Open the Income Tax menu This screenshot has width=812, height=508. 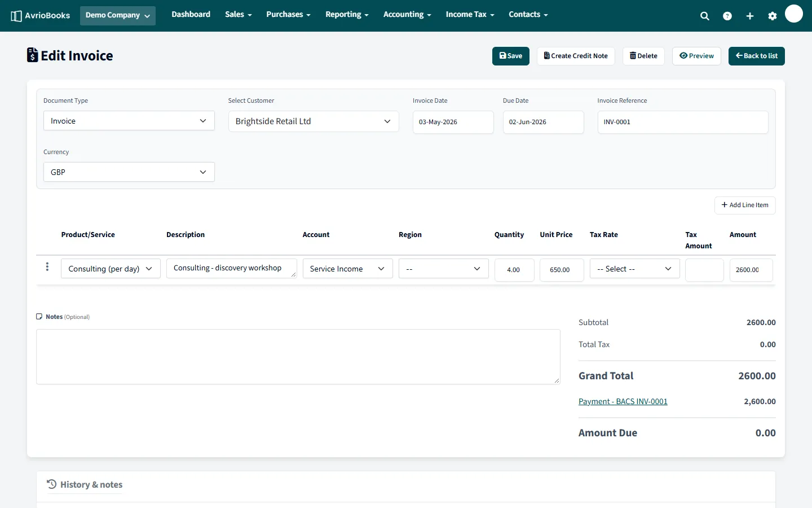tap(470, 15)
